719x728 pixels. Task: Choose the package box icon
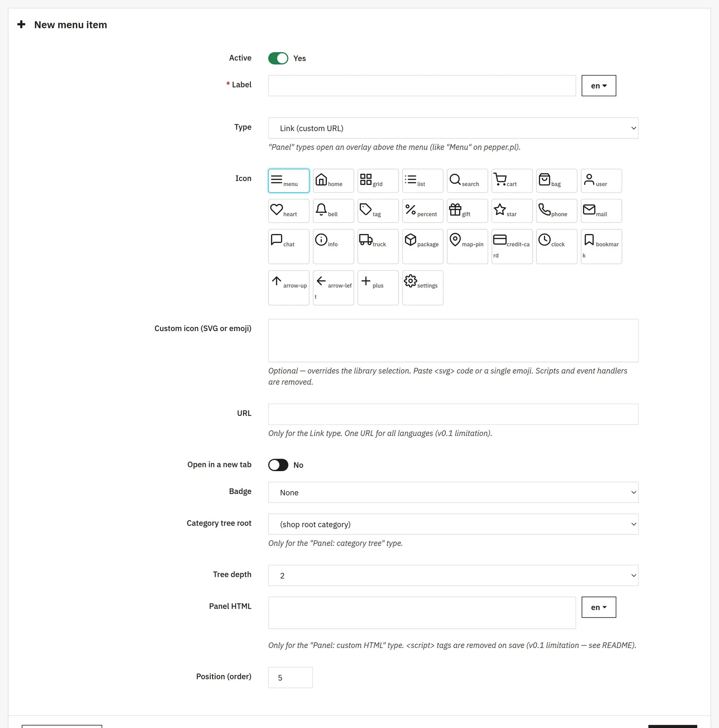click(422, 247)
